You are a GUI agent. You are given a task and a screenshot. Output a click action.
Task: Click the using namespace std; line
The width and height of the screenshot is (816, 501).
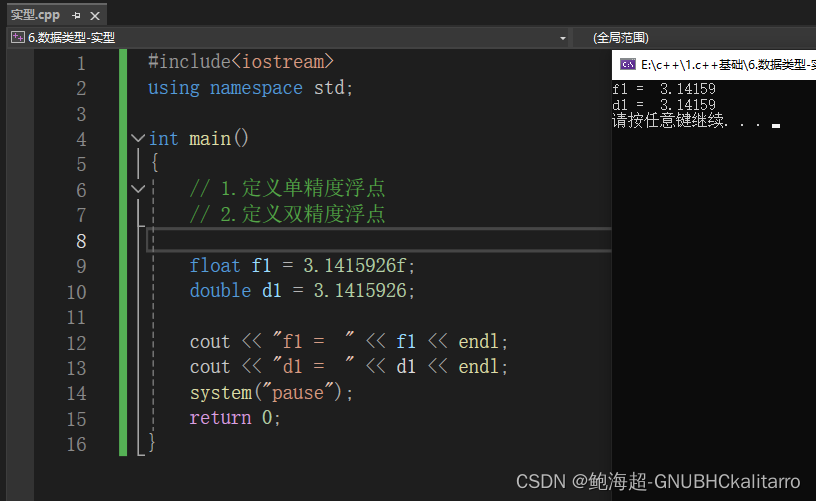[250, 88]
